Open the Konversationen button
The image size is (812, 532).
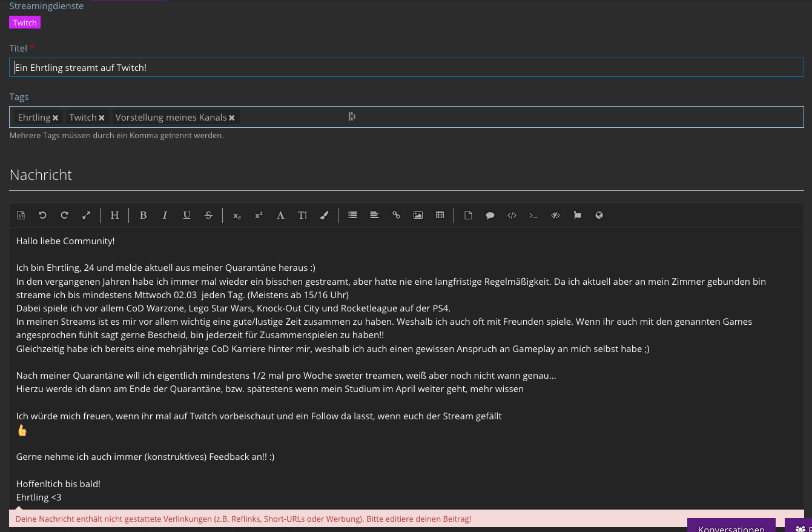click(x=731, y=528)
